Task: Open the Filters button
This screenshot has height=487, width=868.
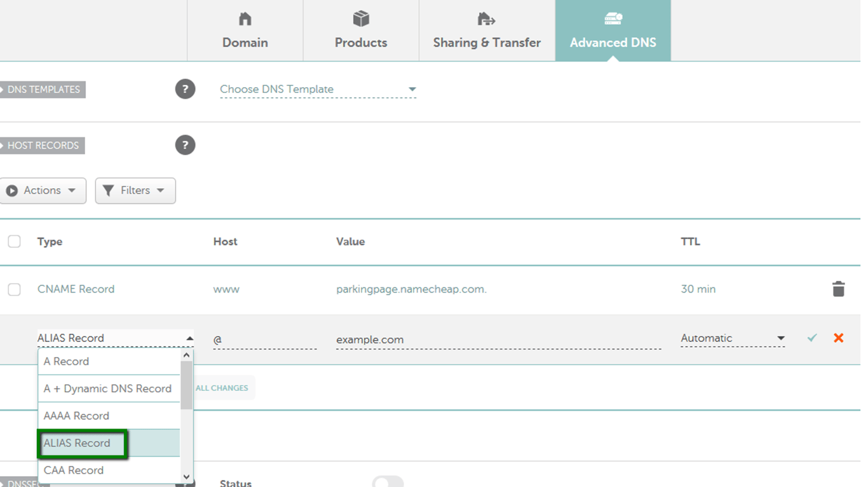Action: [135, 191]
